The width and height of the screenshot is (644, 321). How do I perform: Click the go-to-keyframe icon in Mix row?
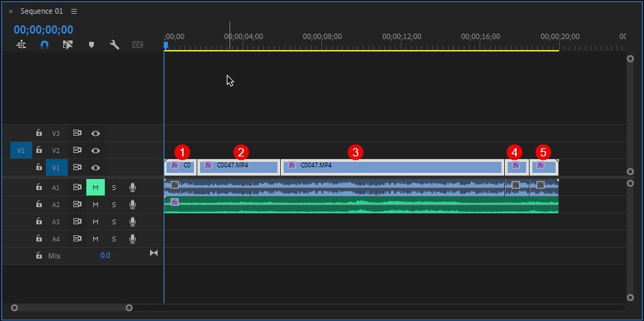153,254
